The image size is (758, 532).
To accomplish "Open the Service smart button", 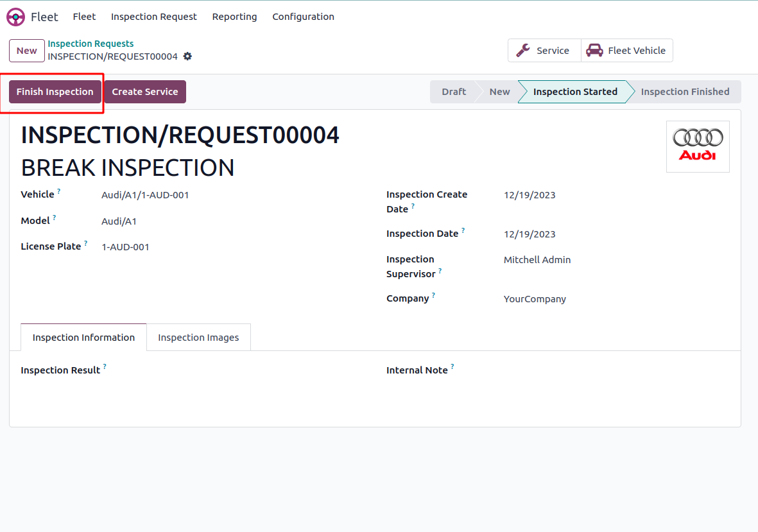I will (544, 50).
